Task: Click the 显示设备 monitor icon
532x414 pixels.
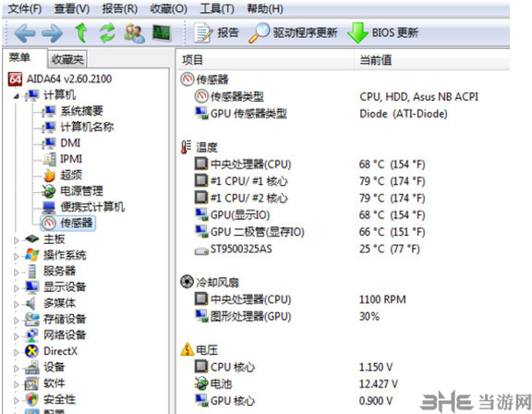Action: click(x=32, y=287)
